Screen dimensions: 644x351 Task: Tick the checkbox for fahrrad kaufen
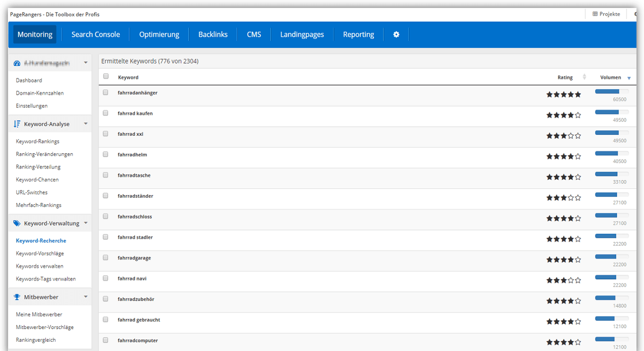point(106,113)
